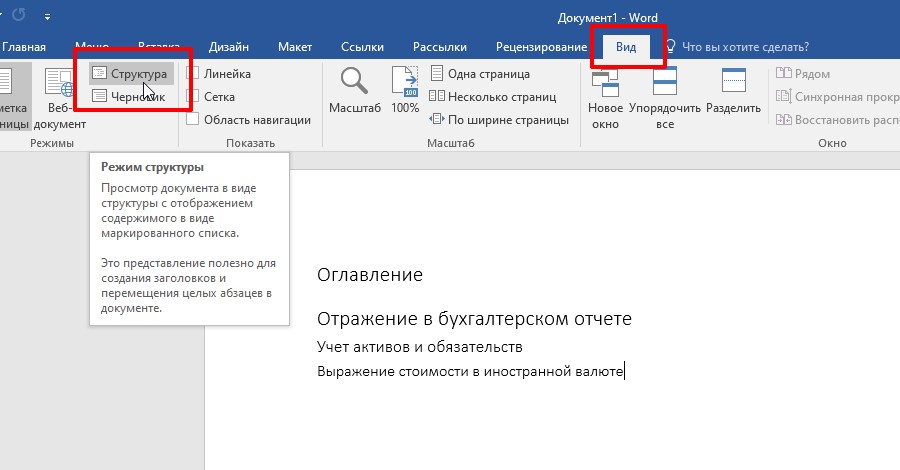Enable Область навигации checkbox
Screen dimensions: 900x470
pos(192,119)
